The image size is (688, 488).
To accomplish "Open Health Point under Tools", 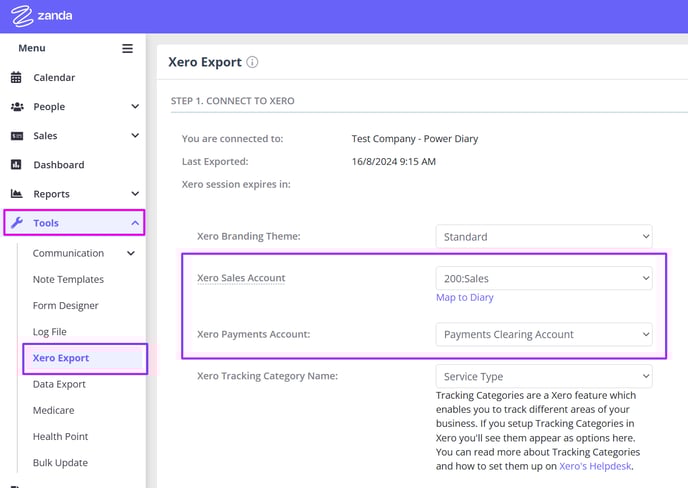I will tap(61, 437).
